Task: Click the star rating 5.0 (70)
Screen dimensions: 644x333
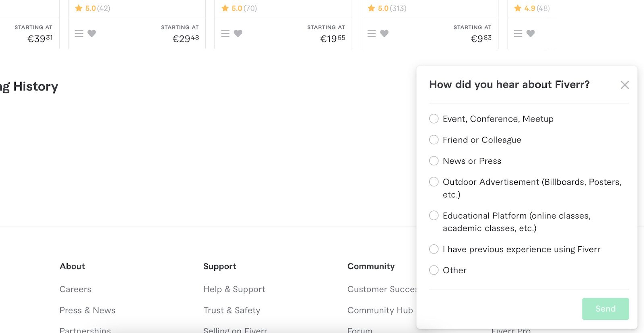Action: tap(239, 8)
